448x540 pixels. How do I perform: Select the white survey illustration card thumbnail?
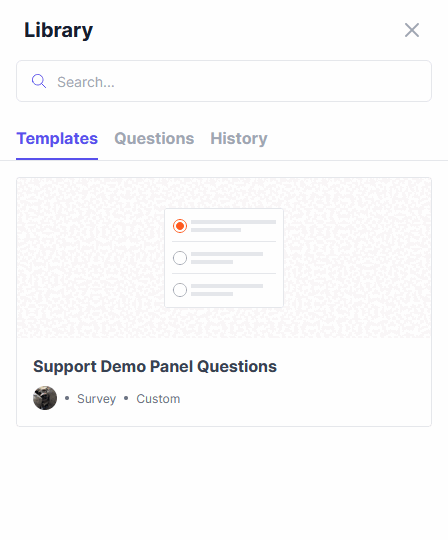point(224,258)
